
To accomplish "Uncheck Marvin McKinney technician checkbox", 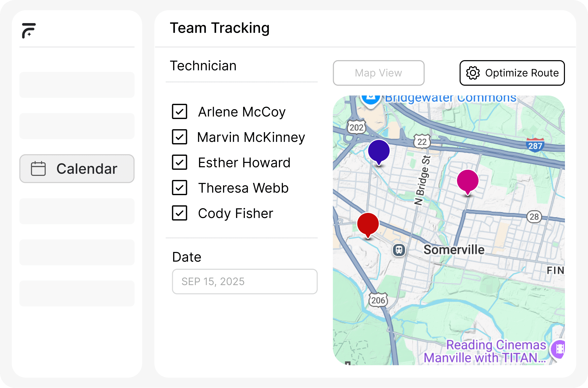I will click(x=179, y=137).
